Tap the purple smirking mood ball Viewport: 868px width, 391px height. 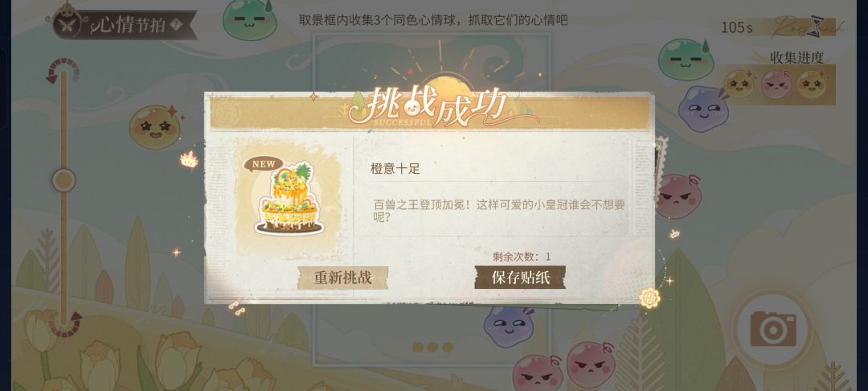pos(703,109)
